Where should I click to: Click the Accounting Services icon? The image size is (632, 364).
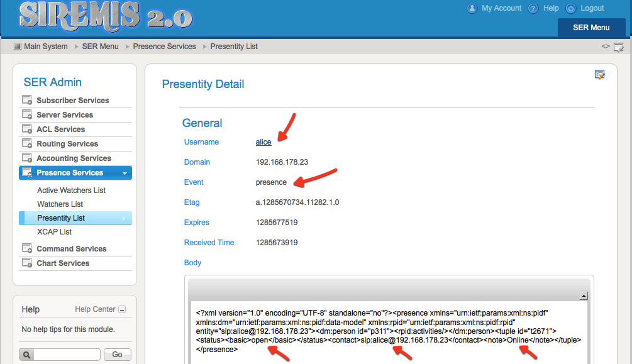coord(27,158)
